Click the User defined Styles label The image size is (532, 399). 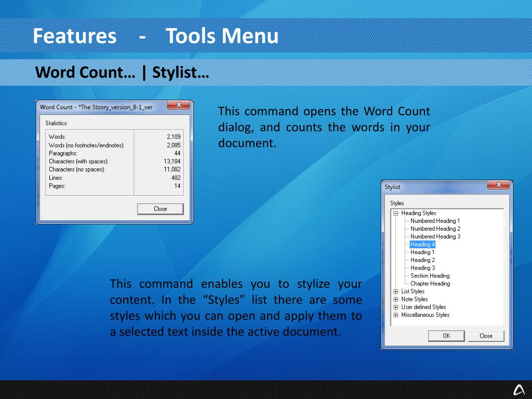(423, 307)
